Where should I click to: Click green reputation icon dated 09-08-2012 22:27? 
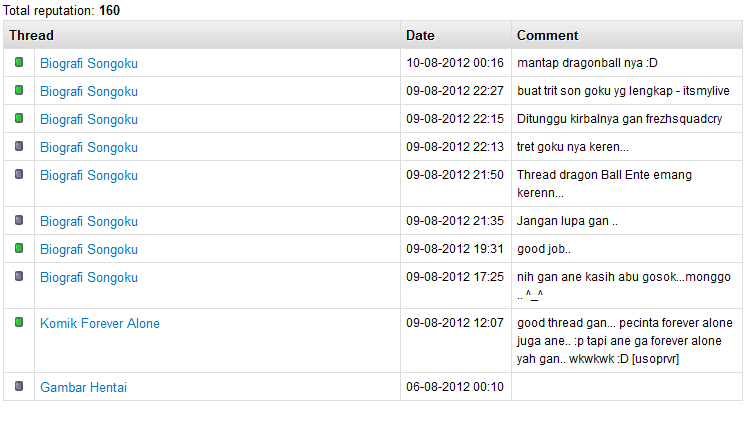(x=19, y=90)
